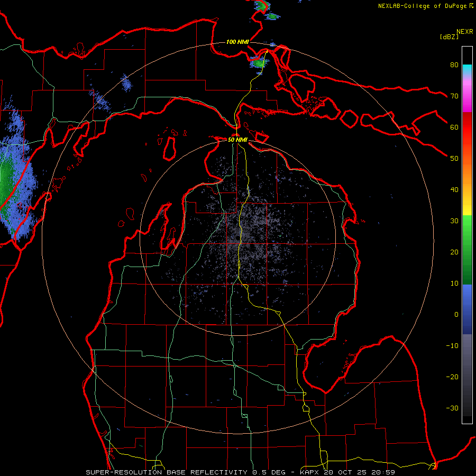The height and width of the screenshot is (476, 476).
Task: Click the 50 NMI range ring label
Action: pyautogui.click(x=237, y=140)
